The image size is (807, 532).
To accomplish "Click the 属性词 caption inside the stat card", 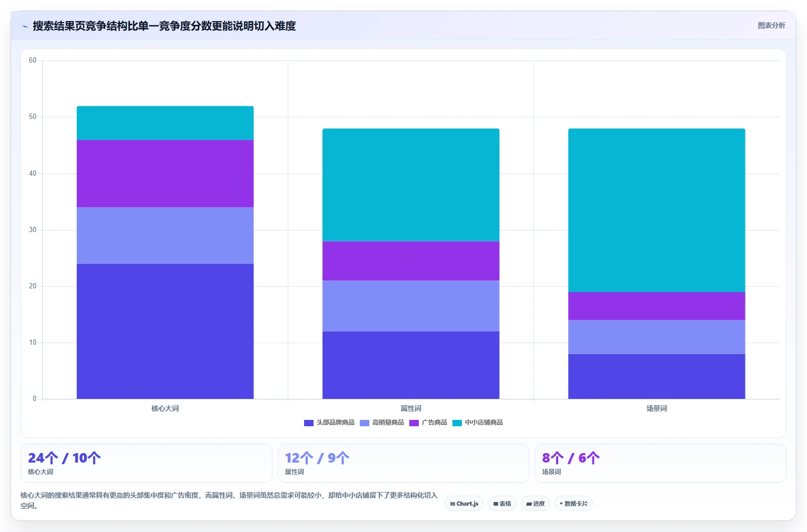I will [x=295, y=472].
